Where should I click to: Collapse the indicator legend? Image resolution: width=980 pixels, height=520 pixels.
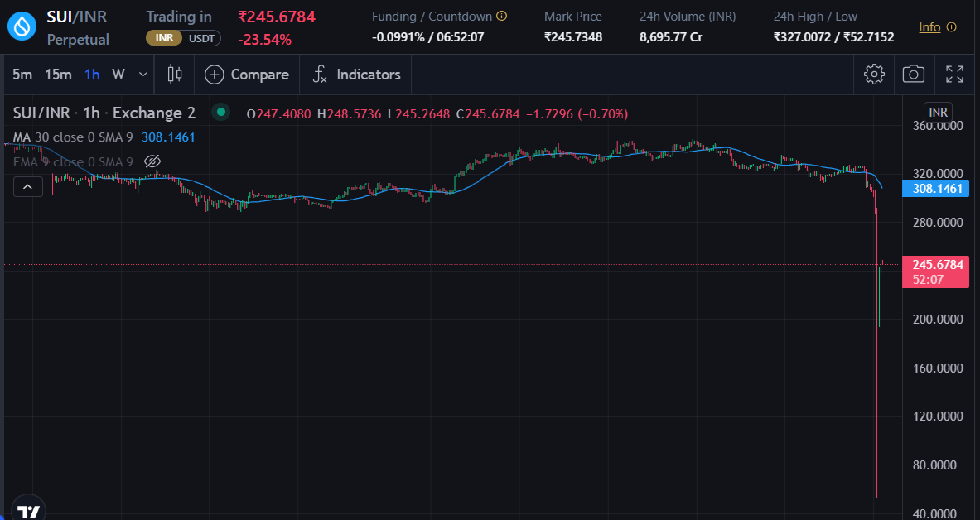28,186
